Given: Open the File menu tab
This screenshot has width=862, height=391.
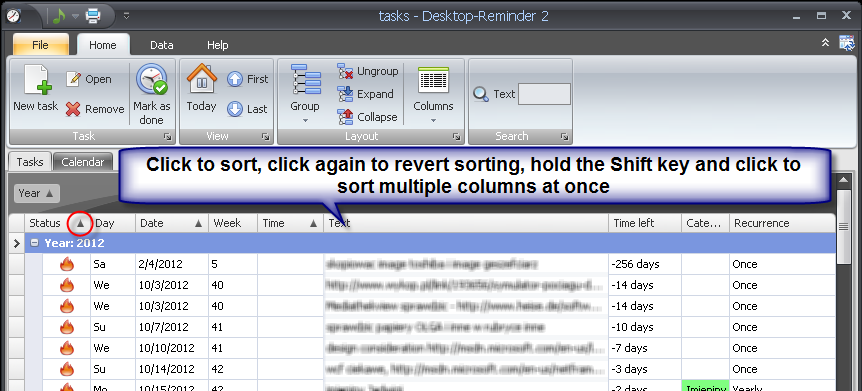Looking at the screenshot, I should [x=40, y=45].
